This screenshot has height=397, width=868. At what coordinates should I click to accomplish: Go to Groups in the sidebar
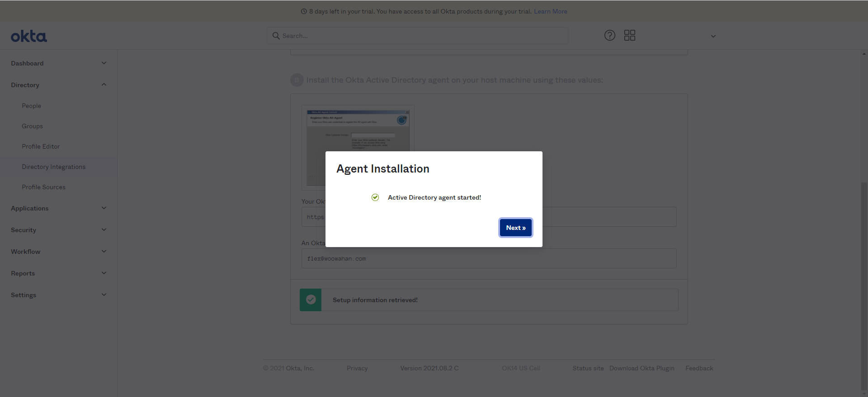[x=32, y=126]
